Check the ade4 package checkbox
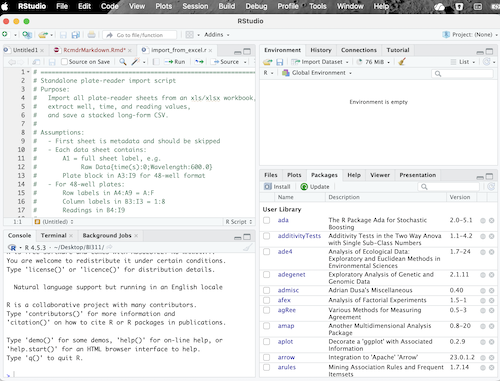Viewport: 500px width, 381px height. pyautogui.click(x=266, y=252)
